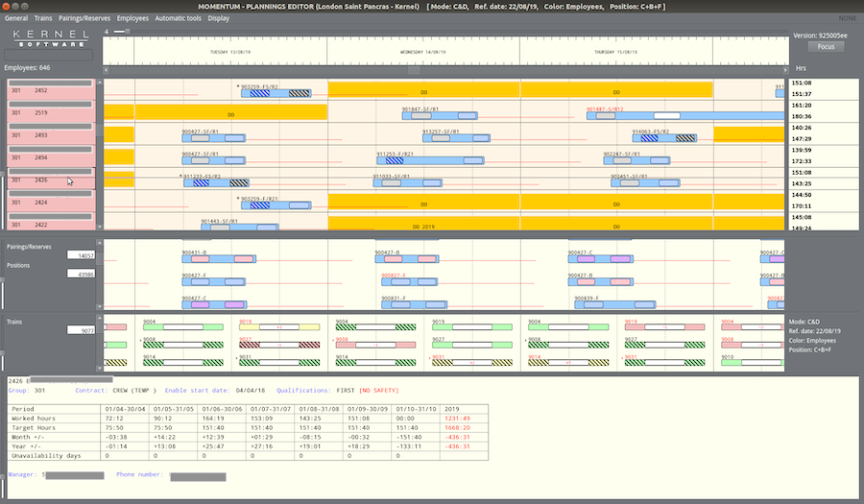Click the TUESDAY 13/08/19 date header
The width and height of the screenshot is (864, 504).
pos(229,52)
